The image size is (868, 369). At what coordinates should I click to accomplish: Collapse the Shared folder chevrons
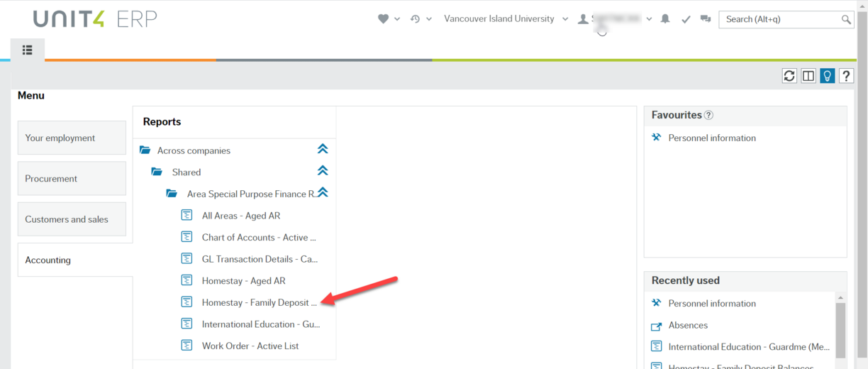click(x=323, y=170)
